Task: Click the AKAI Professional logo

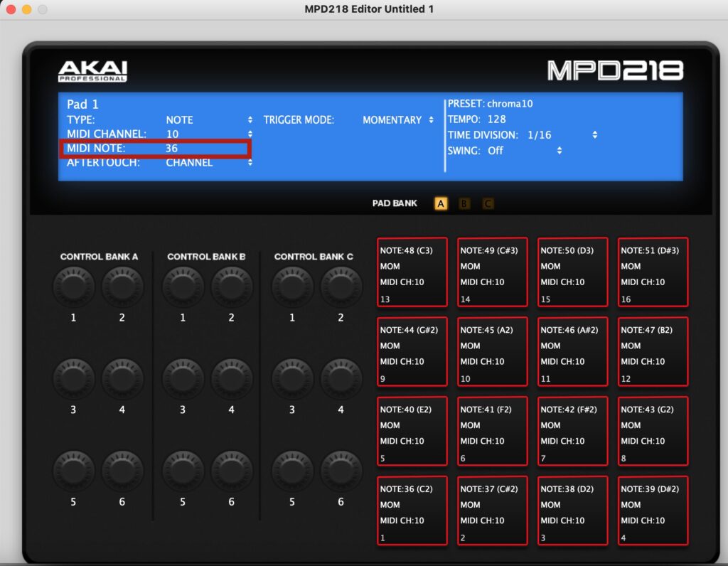Action: point(93,72)
